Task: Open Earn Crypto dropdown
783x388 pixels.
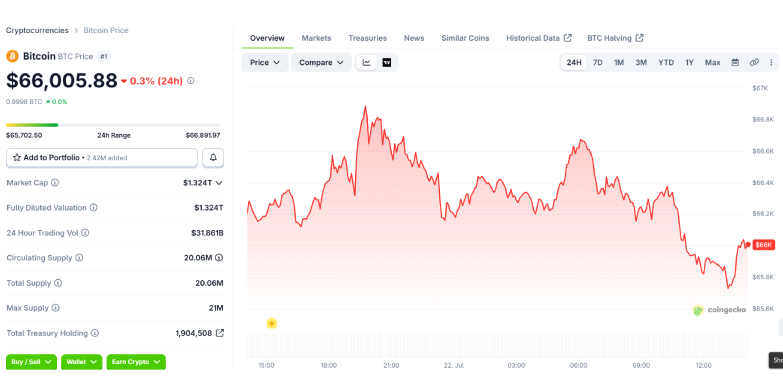Action: click(136, 362)
